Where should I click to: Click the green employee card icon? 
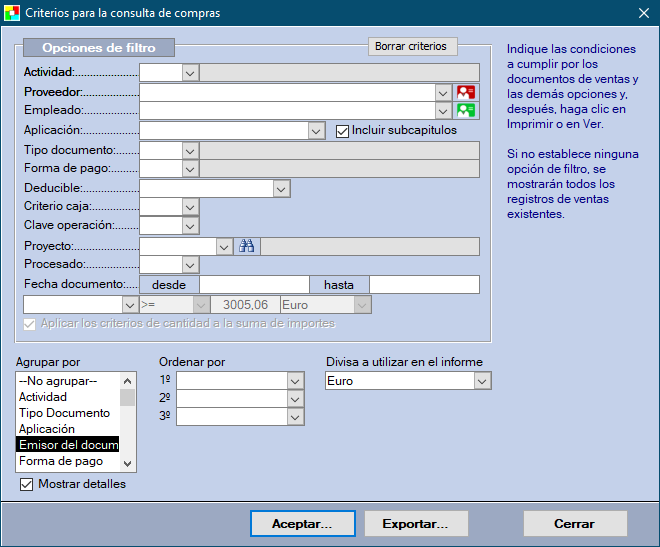click(467, 111)
